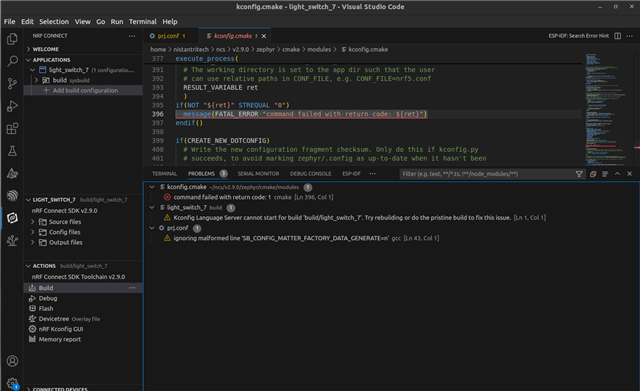Open the Testing flask icon
Image resolution: width=640 pixels, height=391 pixels.
click(12, 151)
